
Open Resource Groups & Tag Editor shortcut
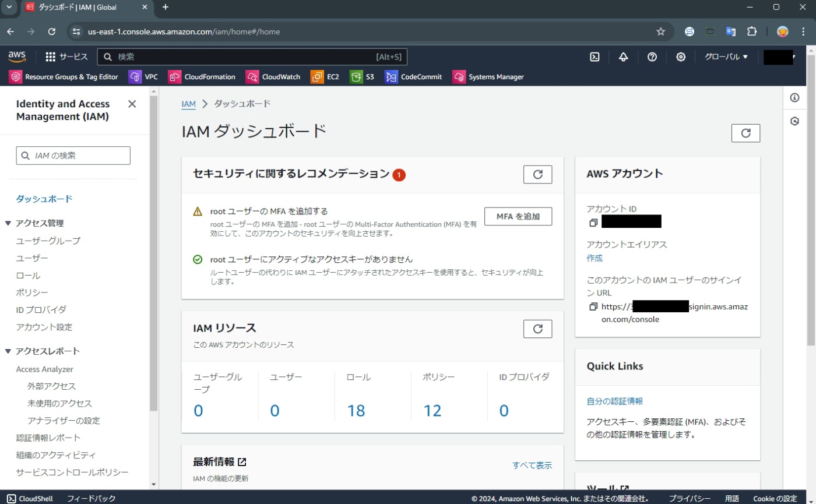(x=64, y=76)
